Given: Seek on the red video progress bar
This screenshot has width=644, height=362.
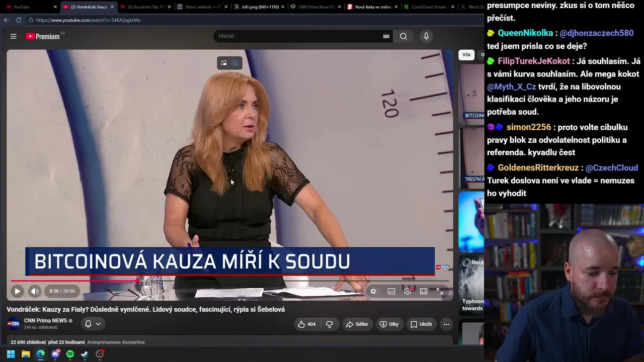Looking at the screenshot, I should coord(229,281).
